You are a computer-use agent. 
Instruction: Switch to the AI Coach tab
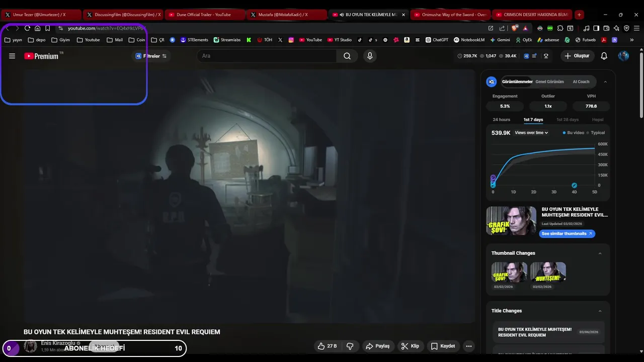pos(581,81)
